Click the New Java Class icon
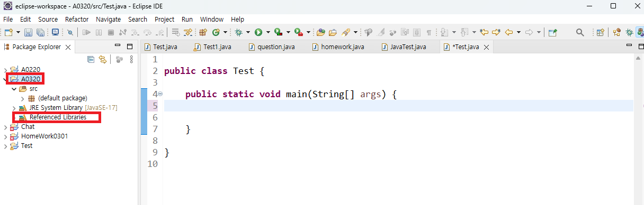This screenshot has width=644, height=205. click(216, 32)
